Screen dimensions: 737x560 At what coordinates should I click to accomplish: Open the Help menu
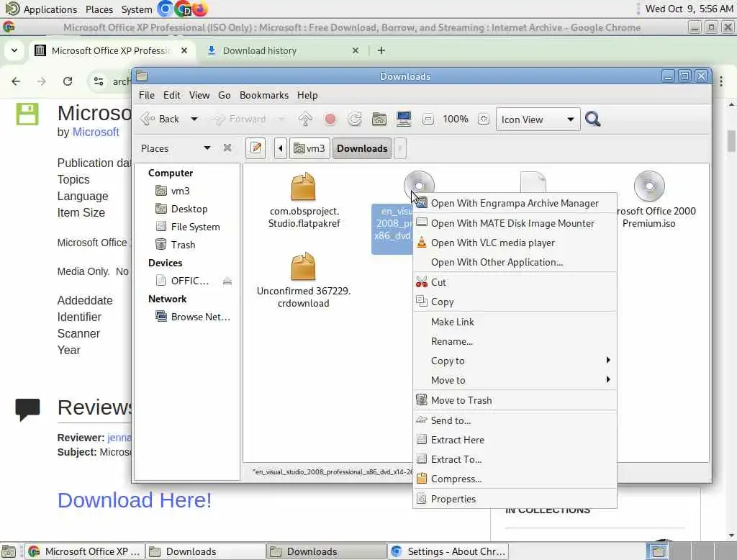coord(307,96)
